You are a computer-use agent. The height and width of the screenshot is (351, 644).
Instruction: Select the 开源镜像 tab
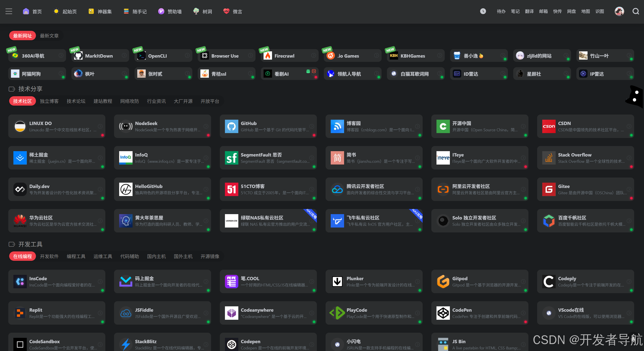(210, 256)
